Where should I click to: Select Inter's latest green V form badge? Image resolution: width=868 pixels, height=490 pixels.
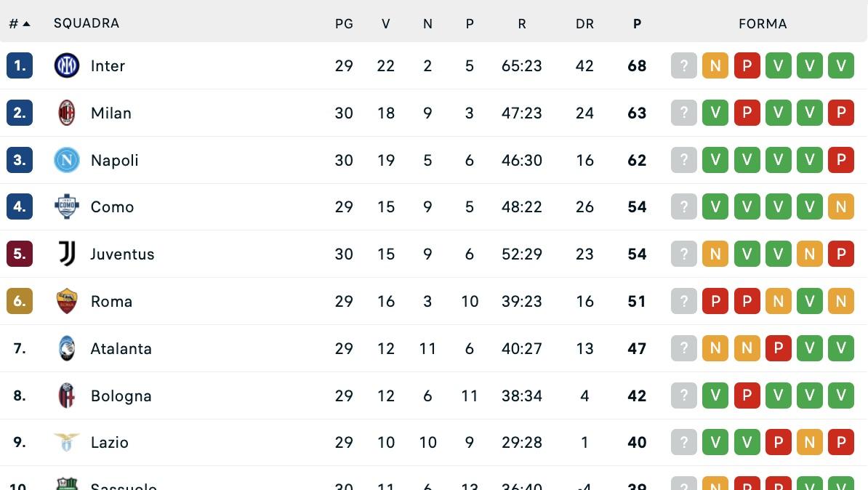tap(841, 65)
